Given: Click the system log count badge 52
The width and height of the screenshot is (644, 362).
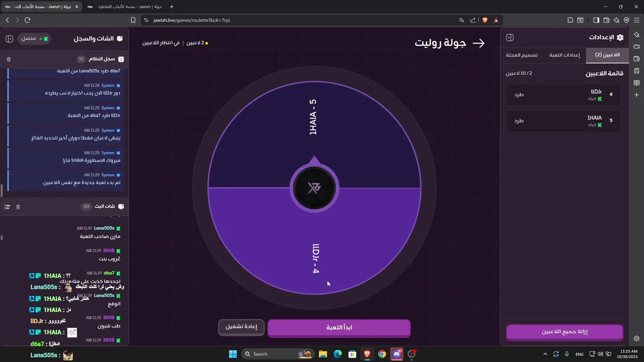Looking at the screenshot, I should 82,59.
